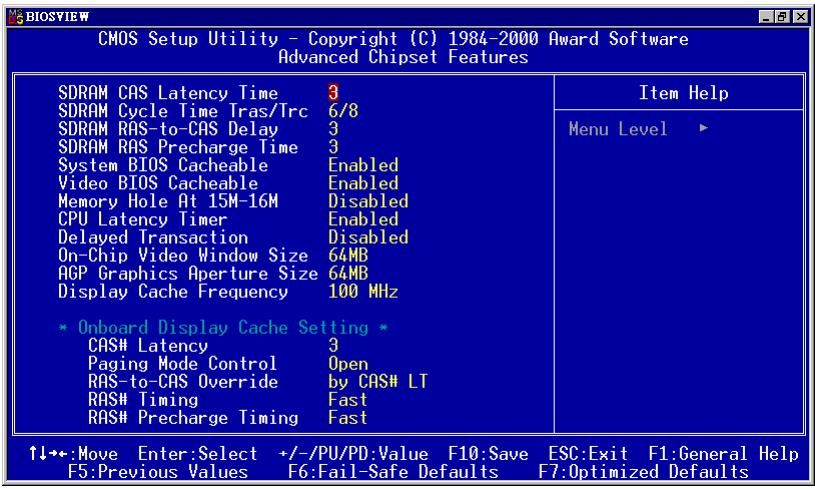The image size is (815, 489).
Task: Click SDRAM RAS Precharge Time label
Action: (x=178, y=147)
